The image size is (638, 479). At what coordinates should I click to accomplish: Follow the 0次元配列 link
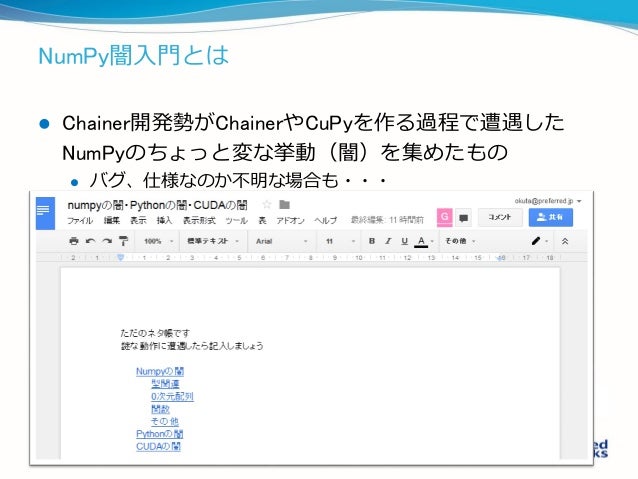172,396
